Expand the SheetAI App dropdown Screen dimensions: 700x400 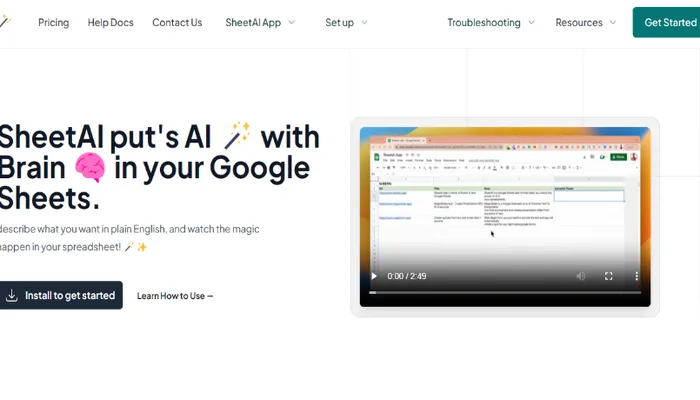(x=260, y=22)
